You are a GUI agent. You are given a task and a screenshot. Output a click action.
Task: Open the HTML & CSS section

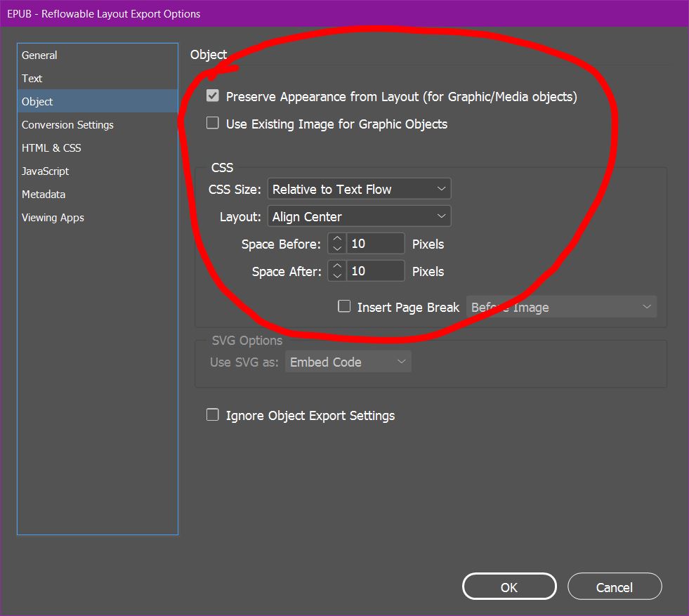51,148
